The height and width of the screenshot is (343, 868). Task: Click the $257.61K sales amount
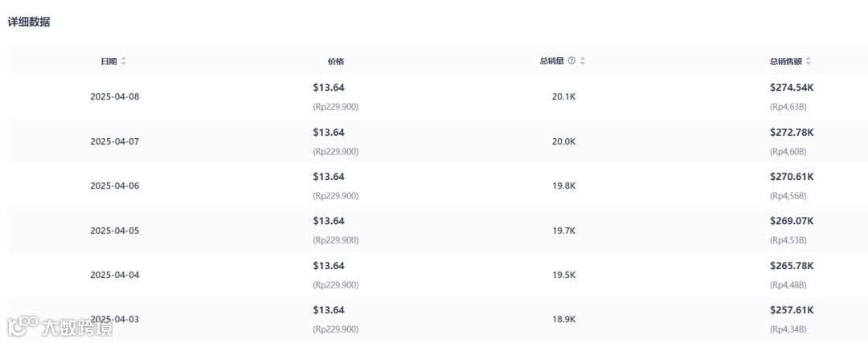pos(792,310)
